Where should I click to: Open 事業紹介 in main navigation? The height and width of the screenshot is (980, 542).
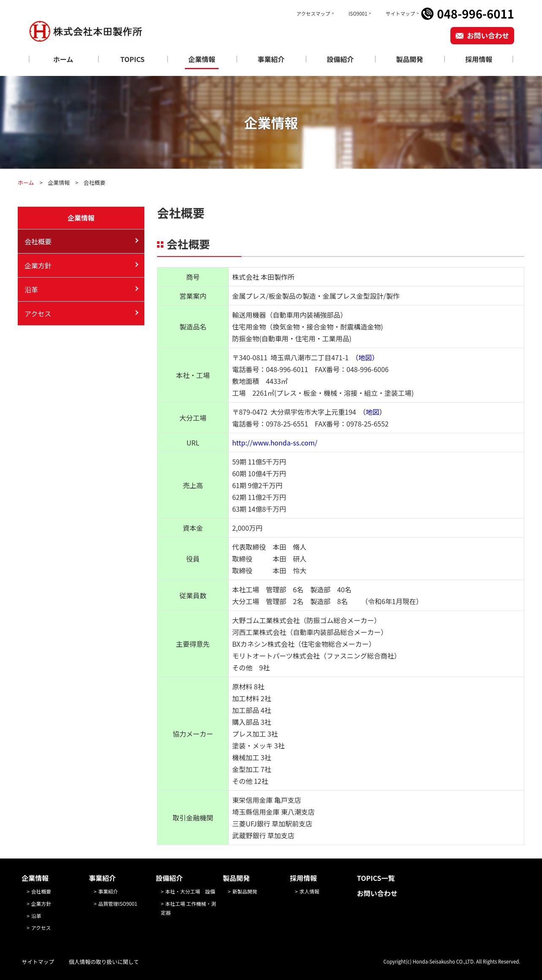coord(271,59)
